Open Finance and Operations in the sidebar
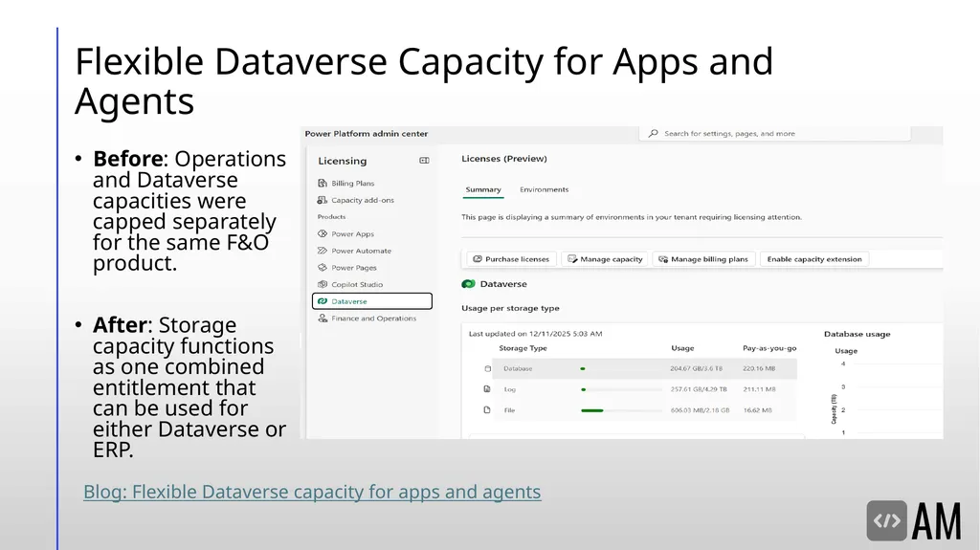980x550 pixels. (x=372, y=319)
